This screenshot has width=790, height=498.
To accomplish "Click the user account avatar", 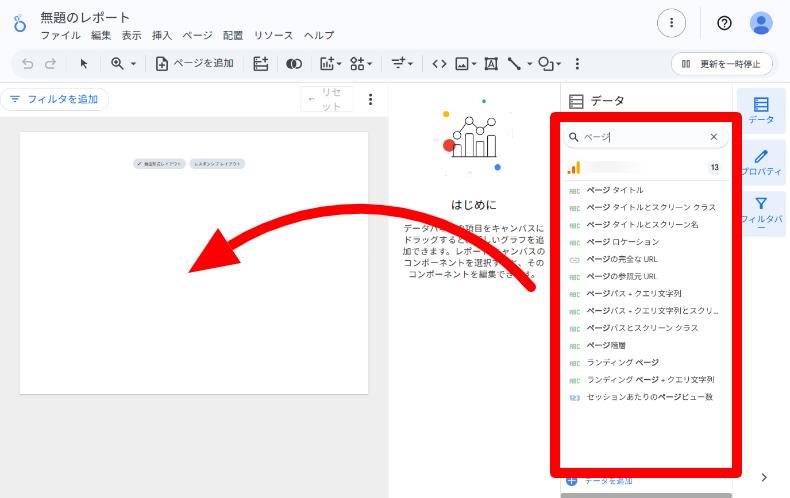I will point(761,23).
